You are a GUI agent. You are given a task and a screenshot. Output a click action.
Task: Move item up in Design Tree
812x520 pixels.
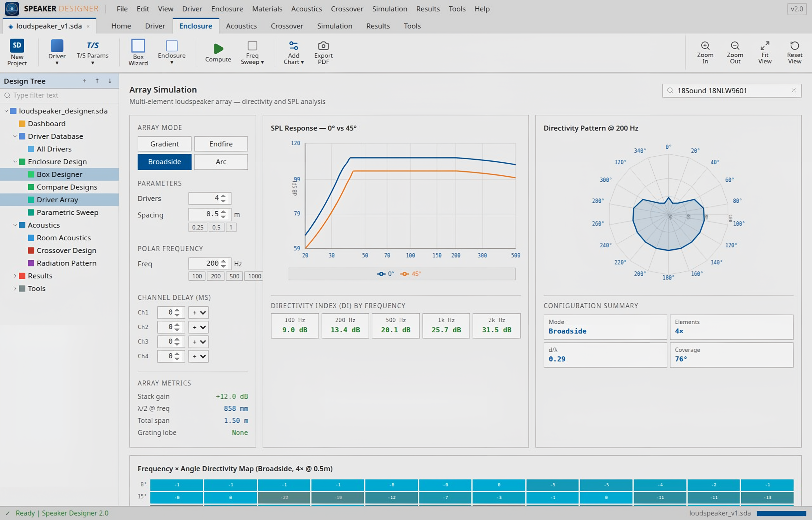coord(97,81)
